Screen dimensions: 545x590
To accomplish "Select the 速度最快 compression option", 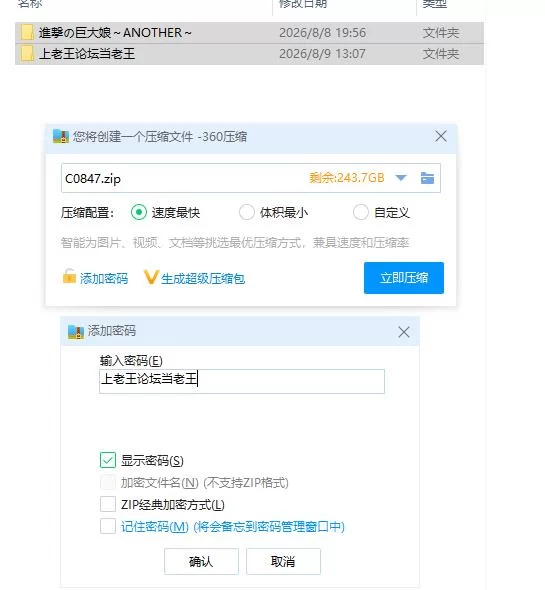I will 139,212.
